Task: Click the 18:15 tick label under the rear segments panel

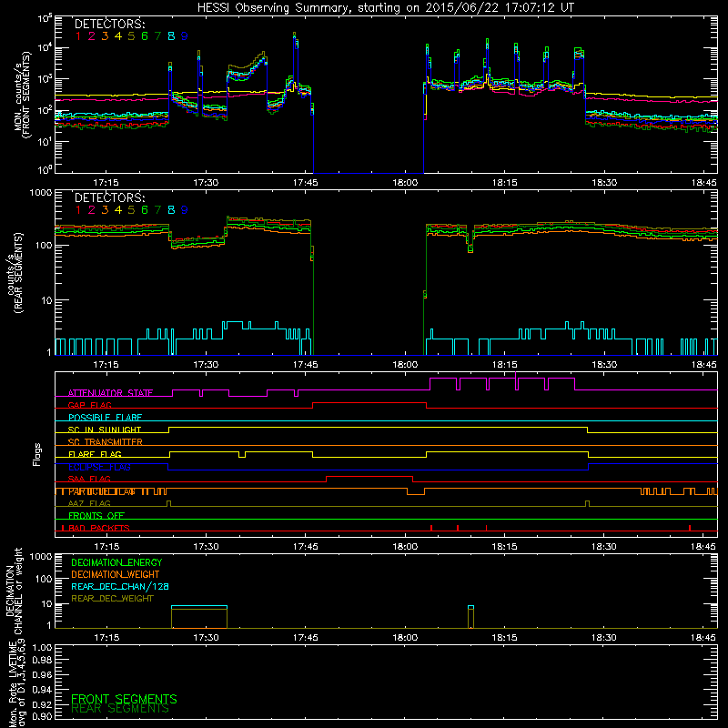Action: [x=505, y=365]
